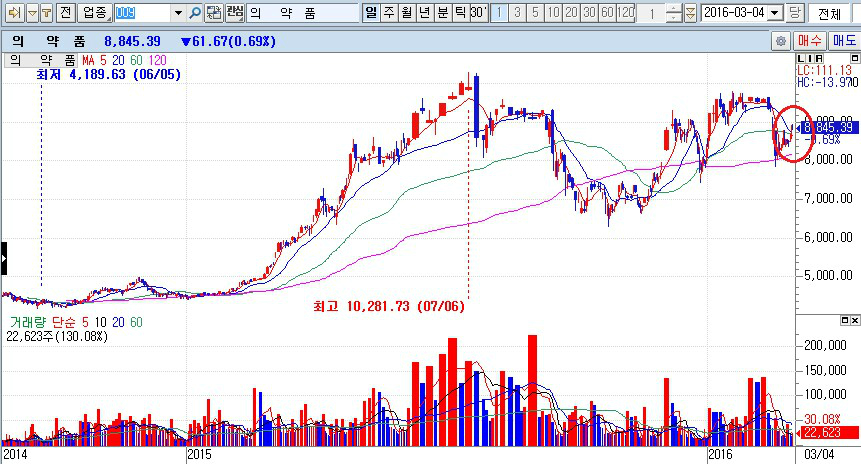Click the double-down arrow icon near date
Viewport: 861px width, 464px height.
[x=690, y=13]
